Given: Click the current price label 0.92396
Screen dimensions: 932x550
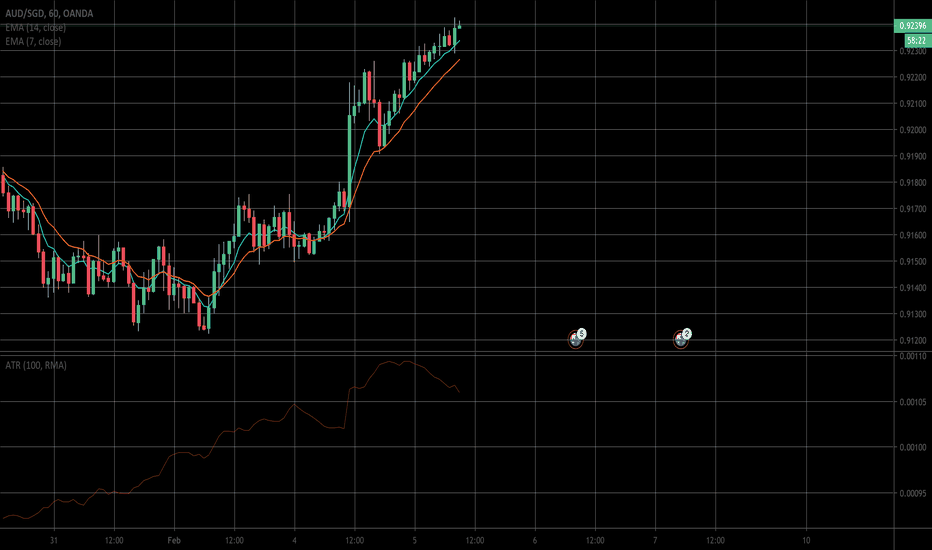Looking at the screenshot, I should click(912, 26).
